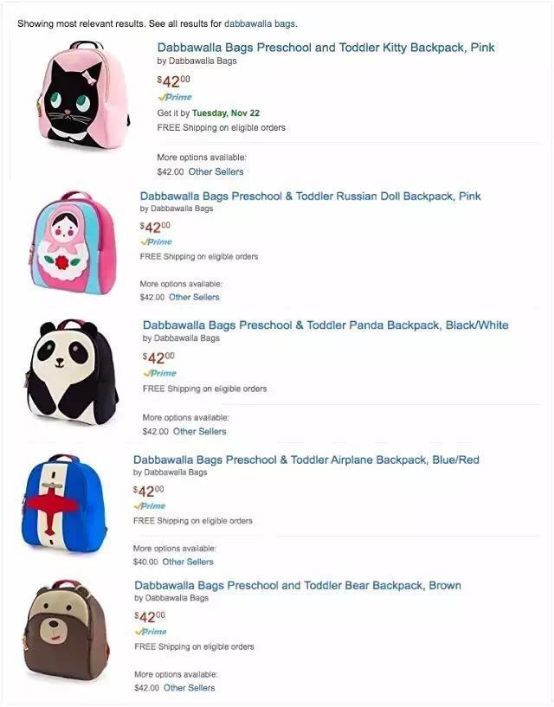View Other Sellers for the Russian Doll Backpack
The image size is (554, 707).
click(194, 297)
